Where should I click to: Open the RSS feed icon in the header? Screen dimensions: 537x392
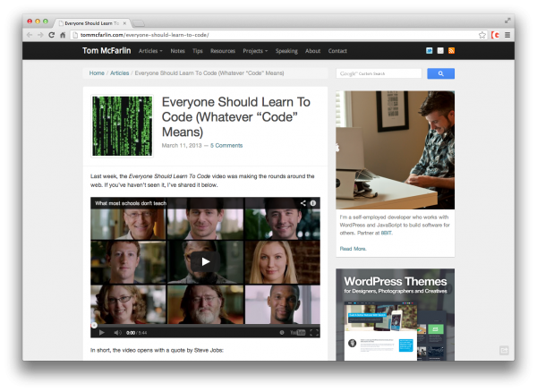point(451,51)
